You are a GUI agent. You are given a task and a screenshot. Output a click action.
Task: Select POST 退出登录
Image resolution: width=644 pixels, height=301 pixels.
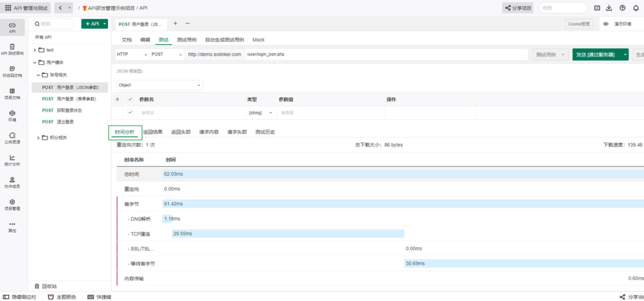[x=58, y=122]
